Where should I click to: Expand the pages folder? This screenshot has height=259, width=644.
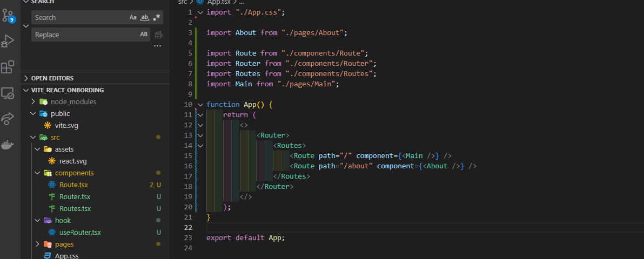click(38, 244)
